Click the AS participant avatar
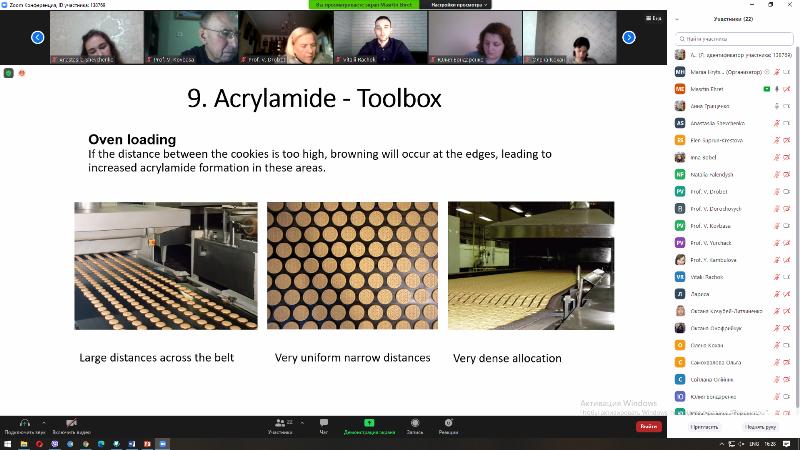Image resolution: width=800 pixels, height=450 pixels. (x=680, y=123)
